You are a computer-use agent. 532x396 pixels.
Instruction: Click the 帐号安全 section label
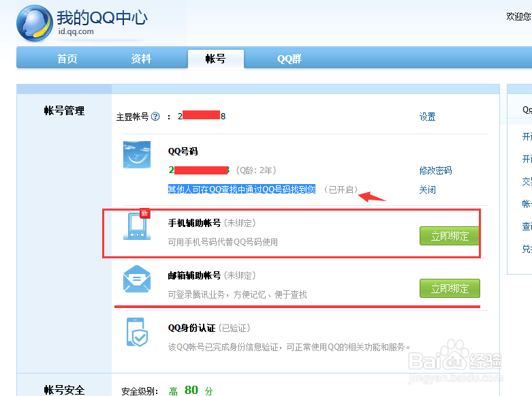64,390
